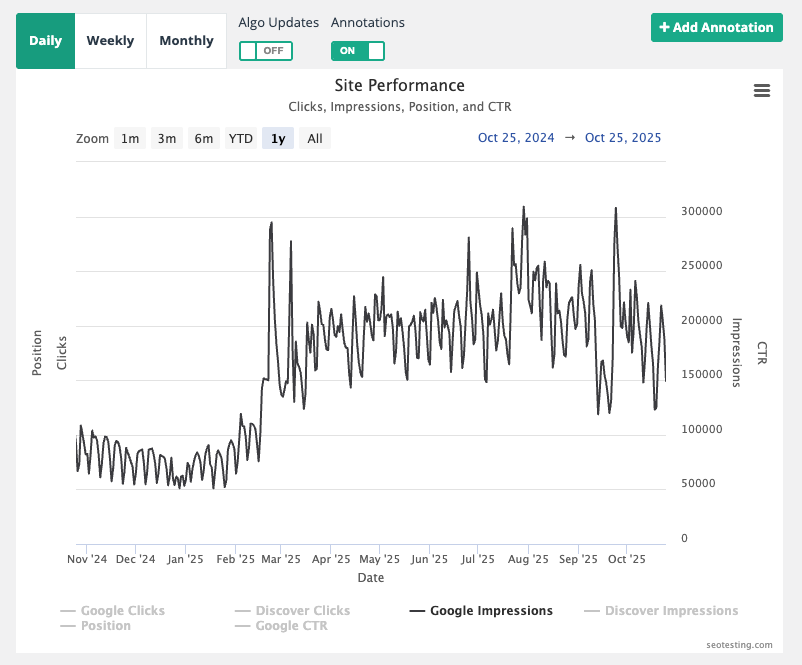Open the chart hamburger menu icon

761,91
